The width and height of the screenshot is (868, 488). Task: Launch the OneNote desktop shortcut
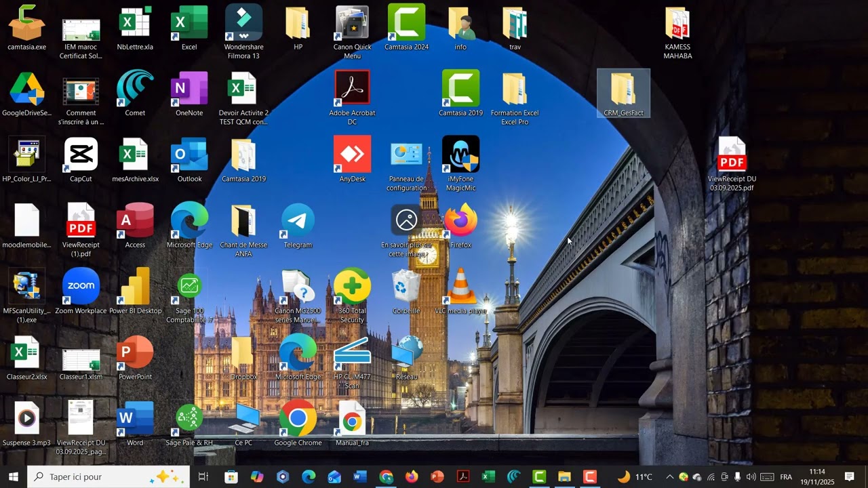[x=189, y=95]
